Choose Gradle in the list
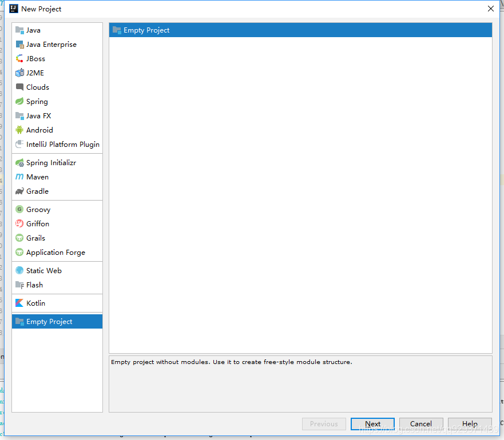Screen dimensions: 504x440 point(57,191)
